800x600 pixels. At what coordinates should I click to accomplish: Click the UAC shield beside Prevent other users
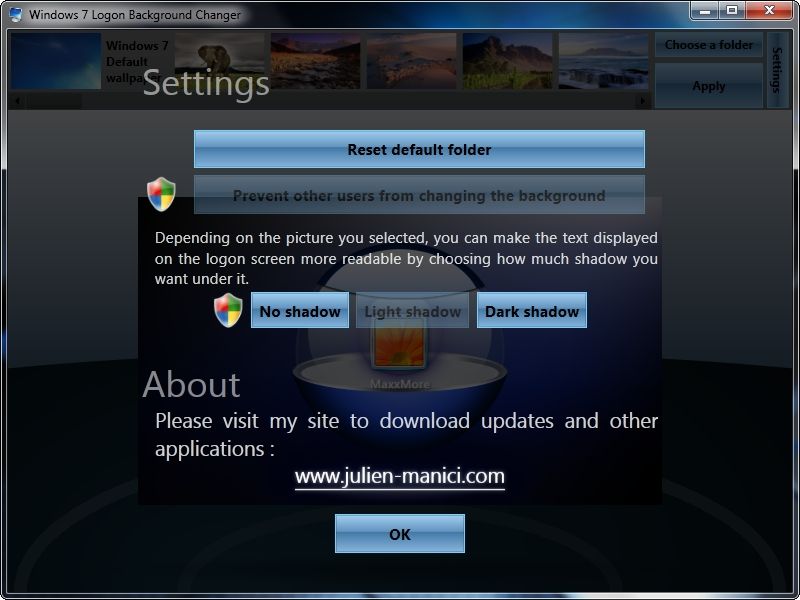click(161, 194)
